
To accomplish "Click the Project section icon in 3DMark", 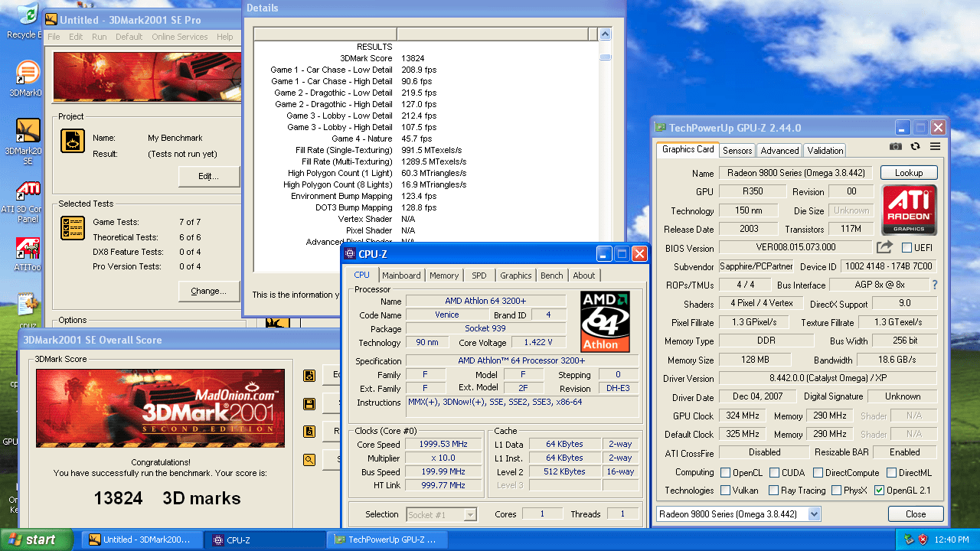I will pyautogui.click(x=73, y=141).
